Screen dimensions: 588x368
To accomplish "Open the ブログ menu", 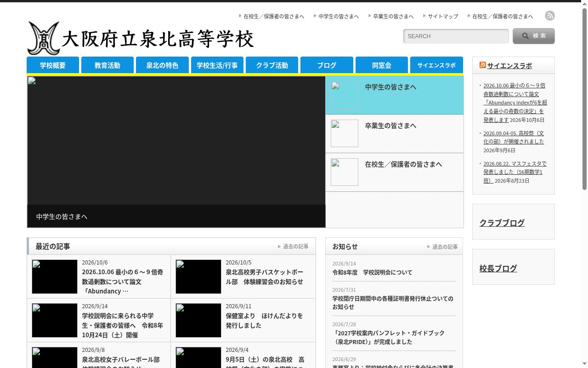I will pyautogui.click(x=327, y=65).
